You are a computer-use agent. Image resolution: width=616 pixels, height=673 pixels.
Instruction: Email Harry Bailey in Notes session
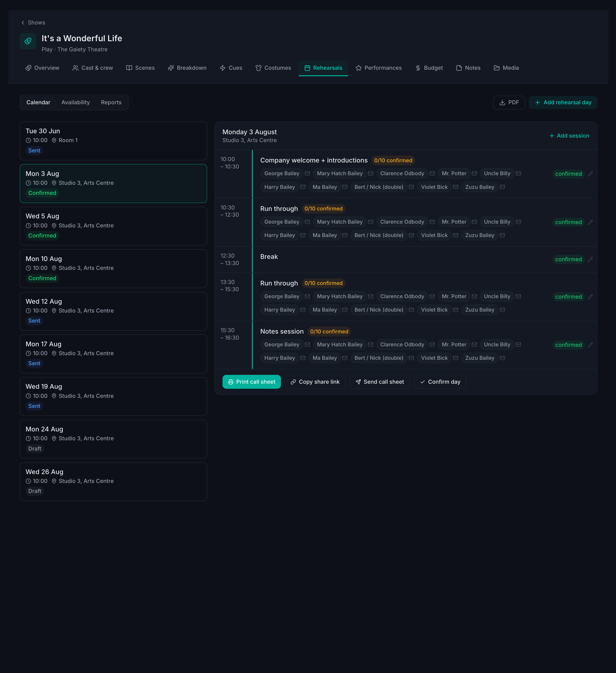pyautogui.click(x=303, y=358)
